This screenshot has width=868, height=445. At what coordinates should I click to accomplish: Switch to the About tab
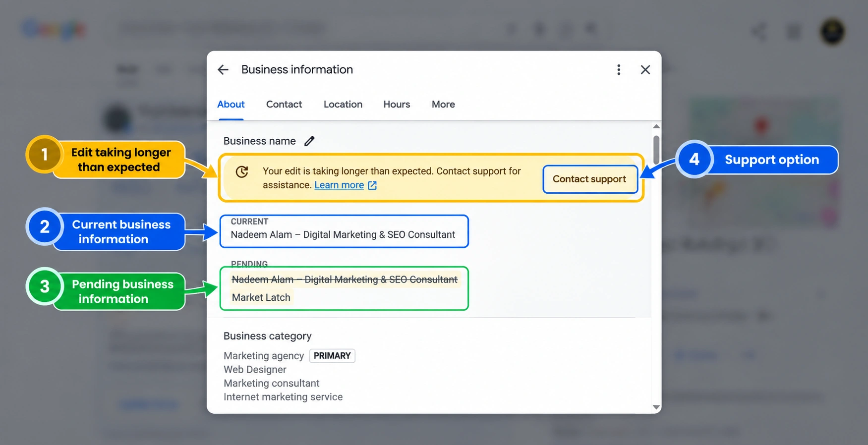point(231,105)
